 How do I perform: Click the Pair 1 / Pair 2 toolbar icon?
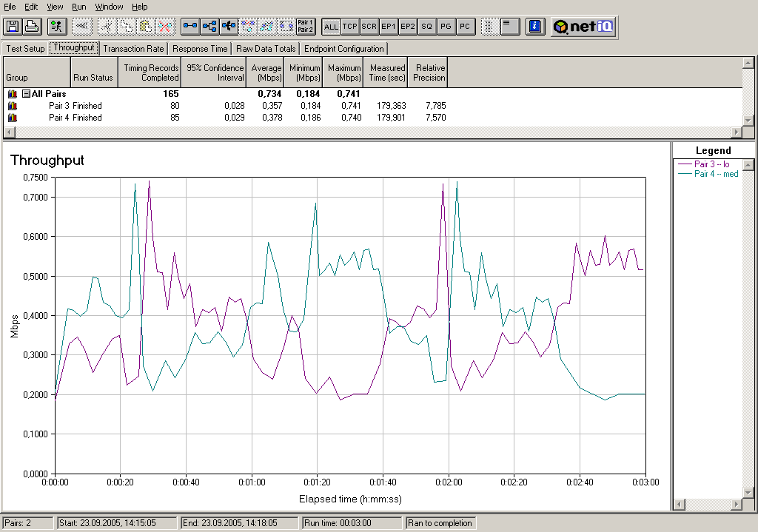(x=305, y=27)
